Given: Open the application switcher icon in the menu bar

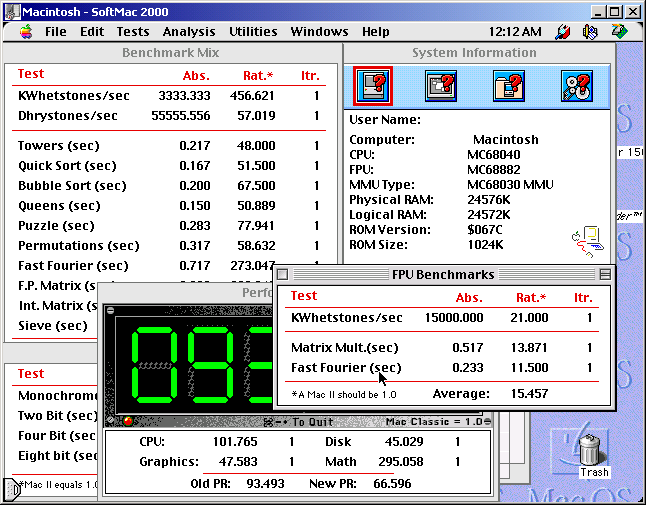Looking at the screenshot, I should pos(619,31).
